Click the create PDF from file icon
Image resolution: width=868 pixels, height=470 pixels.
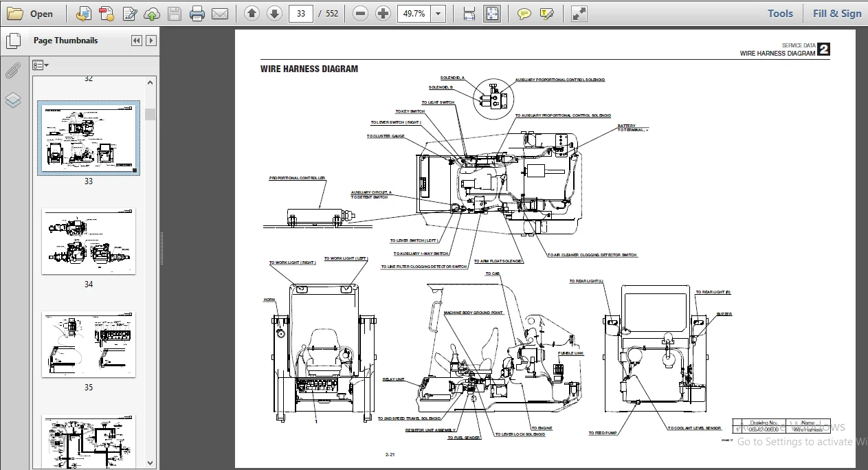pyautogui.click(x=83, y=13)
